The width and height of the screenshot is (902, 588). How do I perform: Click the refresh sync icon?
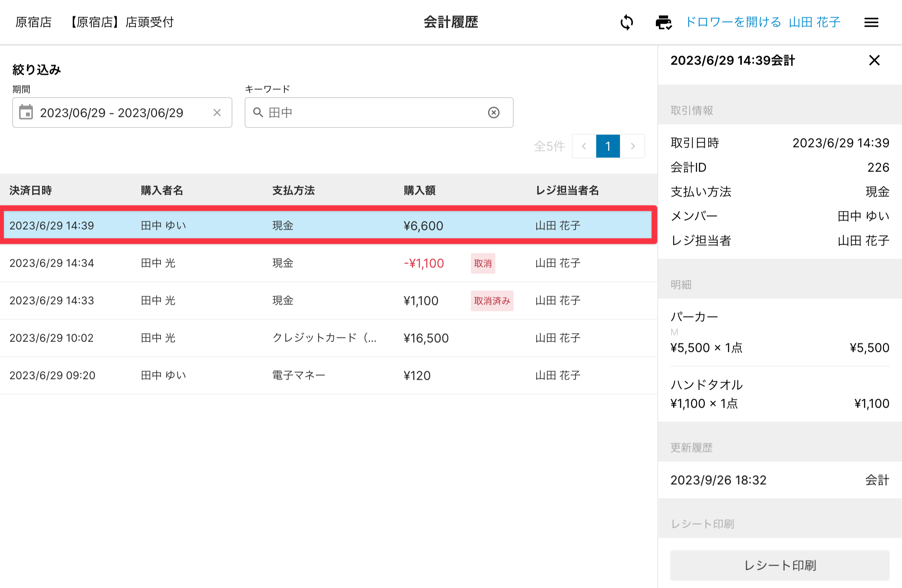(x=626, y=22)
